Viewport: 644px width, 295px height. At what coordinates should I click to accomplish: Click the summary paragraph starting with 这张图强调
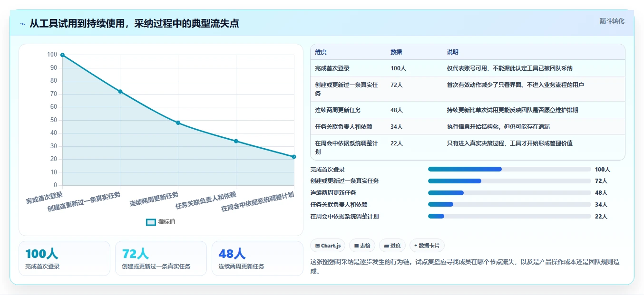[x=465, y=266]
